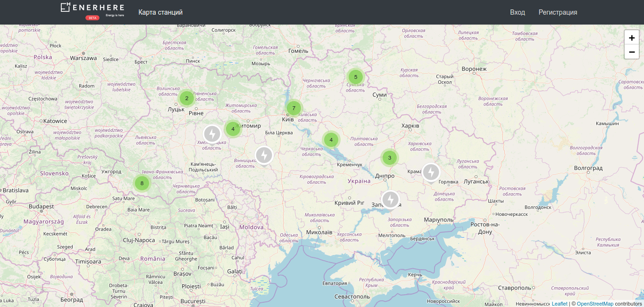The width and height of the screenshot is (644, 307).
Task: Click the Кременчук city label
Action: tap(350, 165)
